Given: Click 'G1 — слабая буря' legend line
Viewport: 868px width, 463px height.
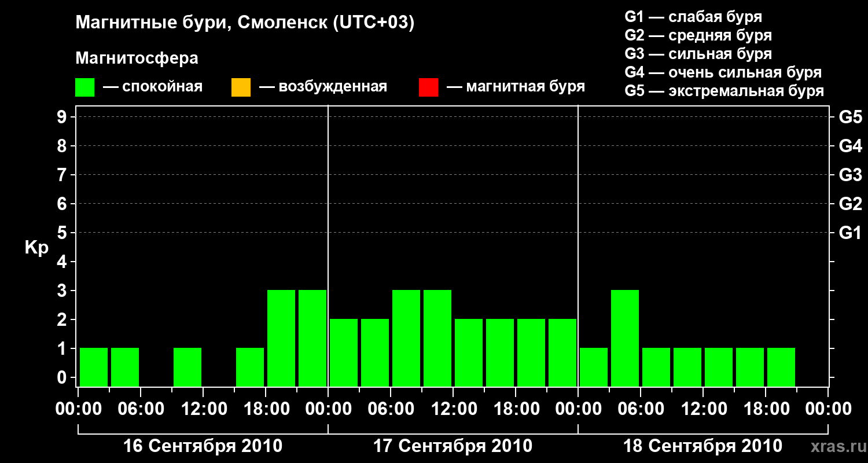Looking at the screenshot, I should pyautogui.click(x=693, y=17).
